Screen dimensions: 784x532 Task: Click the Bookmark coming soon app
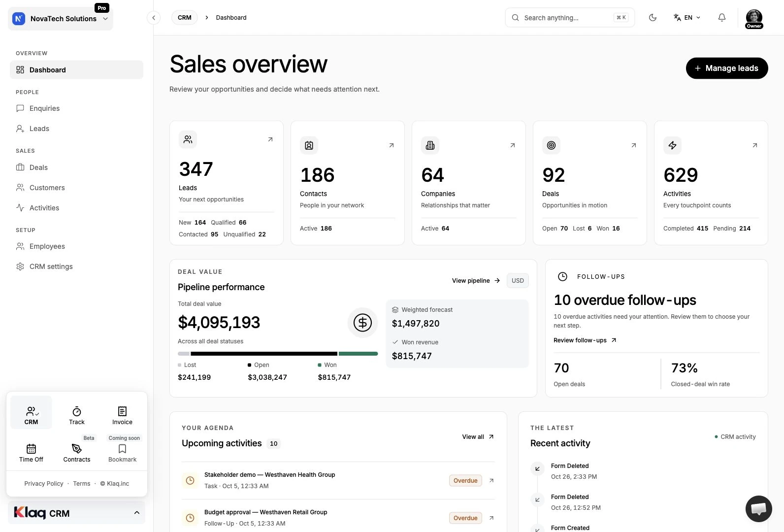pyautogui.click(x=122, y=453)
